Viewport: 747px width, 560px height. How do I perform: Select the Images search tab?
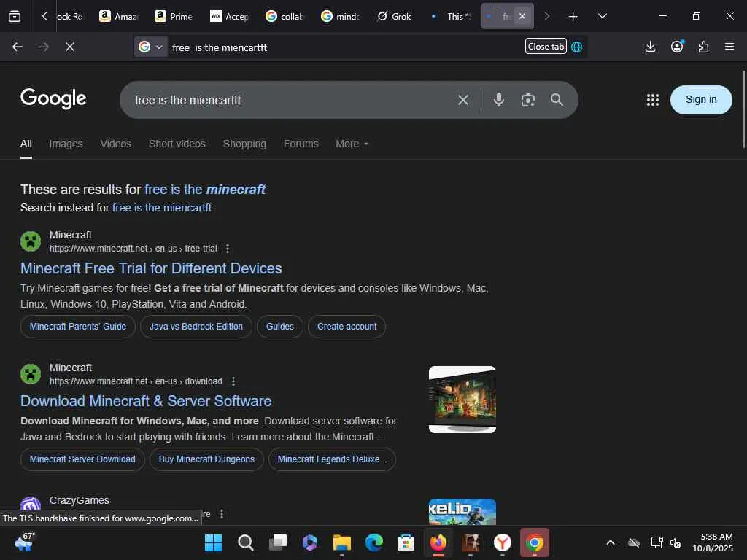coord(66,144)
